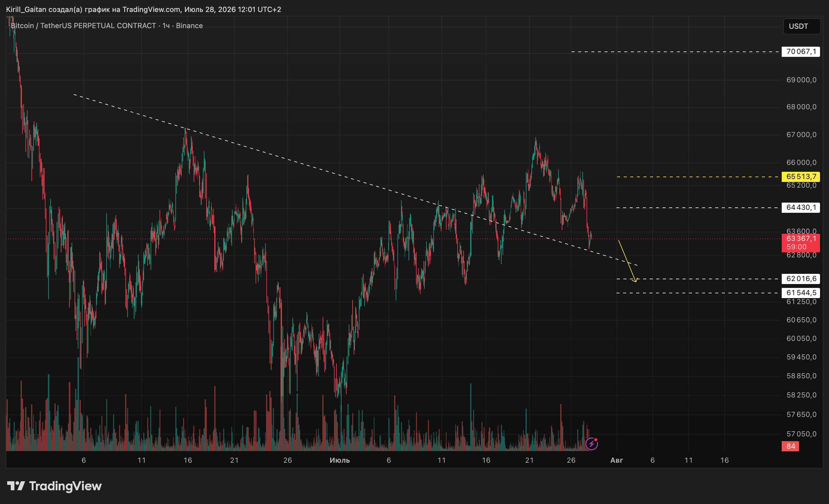
Task: Click the 58 850,0 price axis value
Action: point(801,376)
